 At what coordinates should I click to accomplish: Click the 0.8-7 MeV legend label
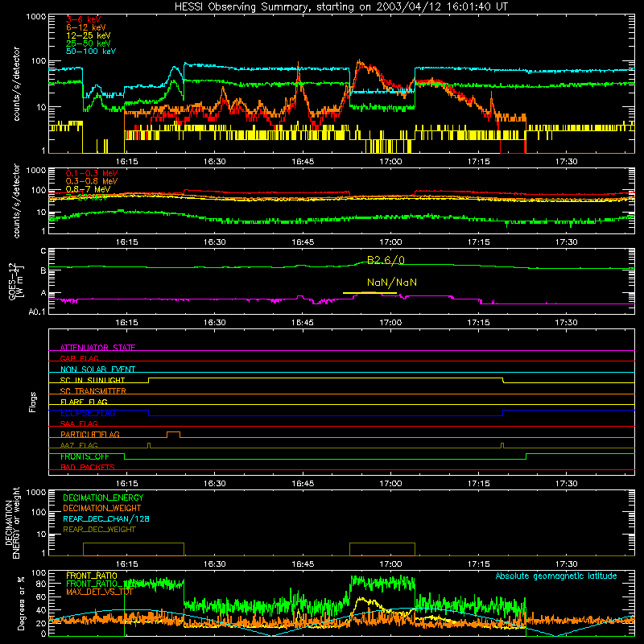pyautogui.click(x=88, y=189)
